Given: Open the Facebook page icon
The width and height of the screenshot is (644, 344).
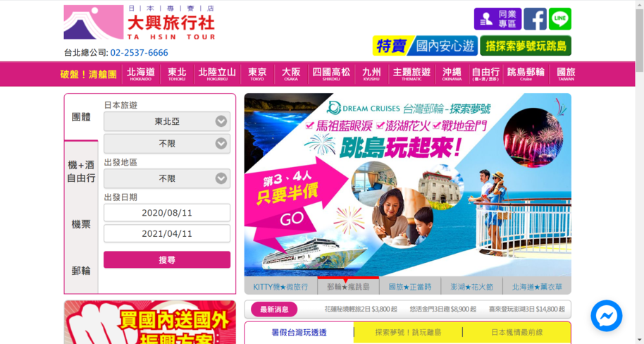Looking at the screenshot, I should click(x=535, y=19).
